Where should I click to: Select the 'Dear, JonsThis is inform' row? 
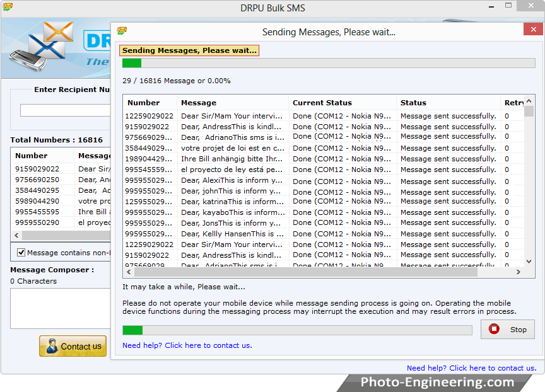[x=324, y=223]
